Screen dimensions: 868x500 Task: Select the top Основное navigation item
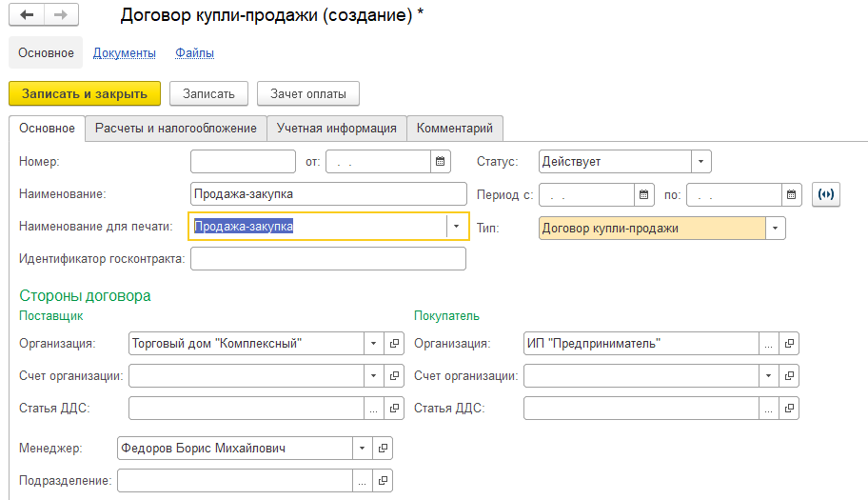point(46,52)
